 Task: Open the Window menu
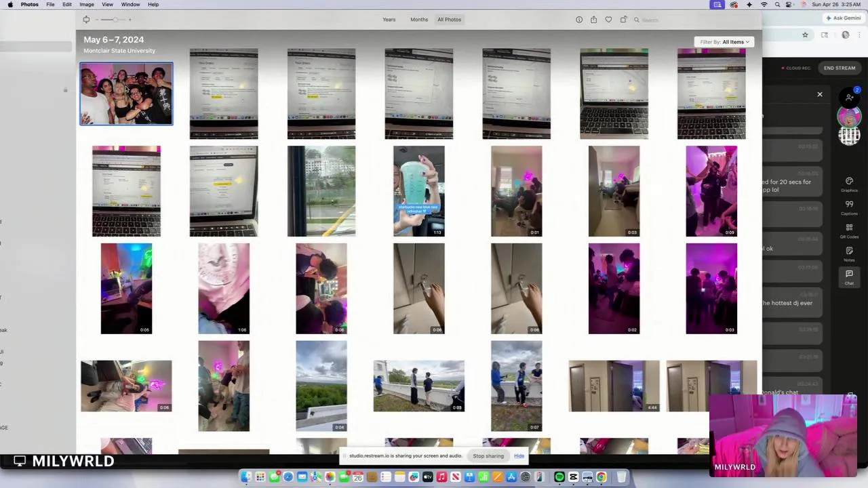click(130, 5)
